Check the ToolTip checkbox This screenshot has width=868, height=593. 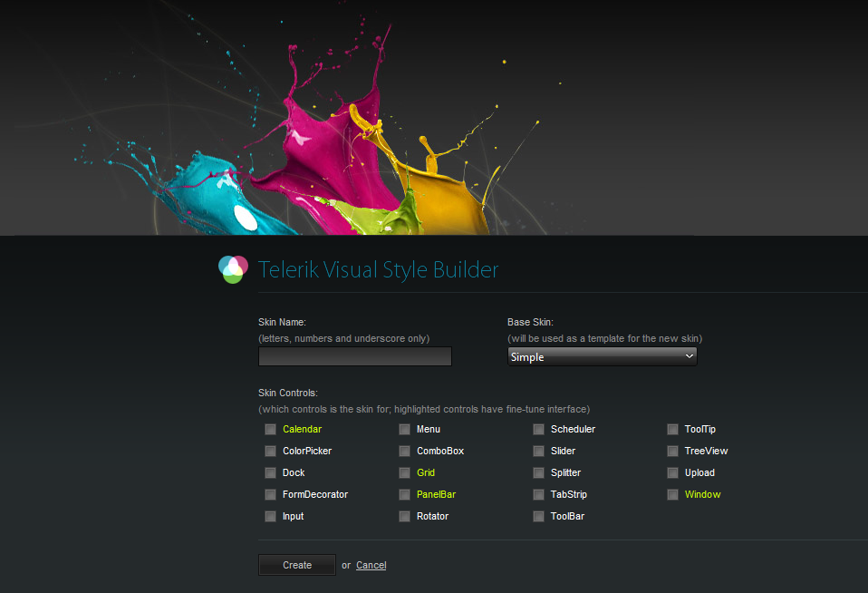coord(672,430)
